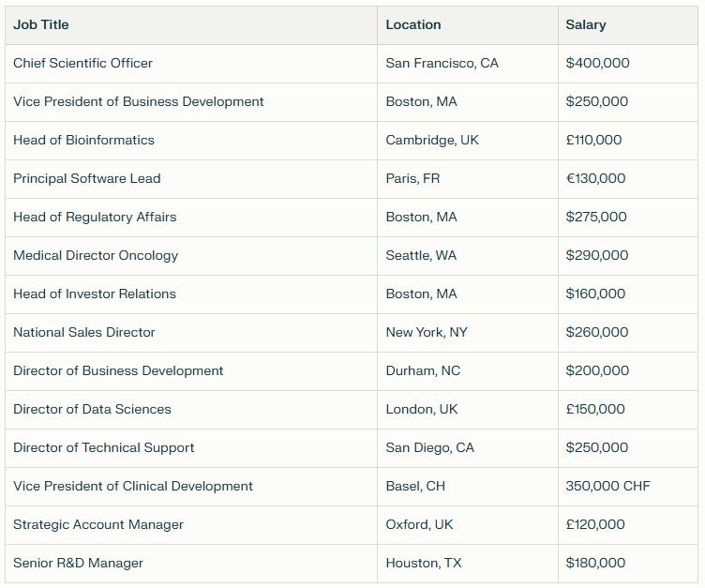Click the €130,000 salary cell
The width and height of the screenshot is (705, 588).
(595, 178)
